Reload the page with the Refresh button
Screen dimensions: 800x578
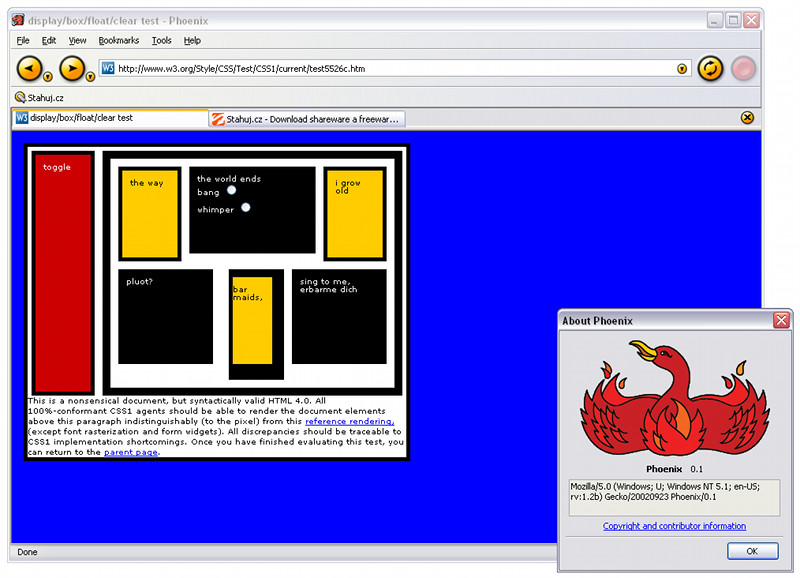coord(710,68)
